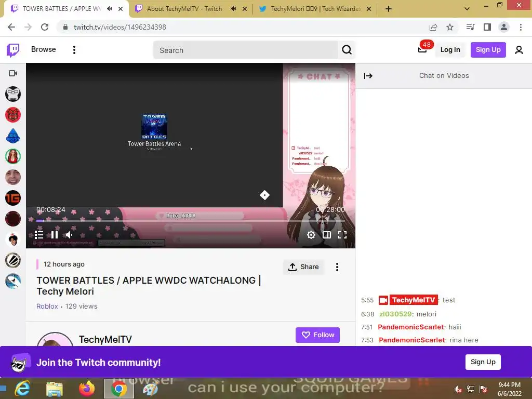The width and height of the screenshot is (532, 399).
Task: Open video chapters list icon in player
Action: 38,235
